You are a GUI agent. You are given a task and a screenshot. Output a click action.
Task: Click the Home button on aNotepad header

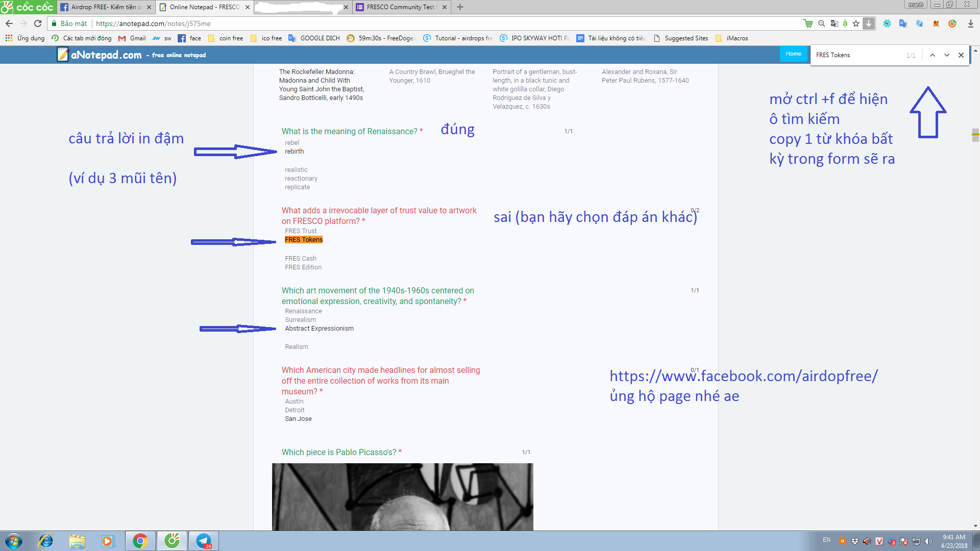coord(793,54)
